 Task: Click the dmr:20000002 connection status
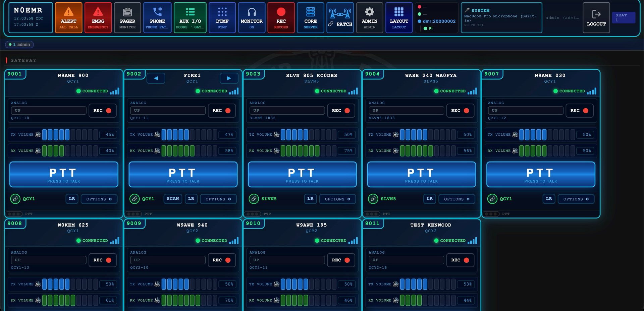437,21
